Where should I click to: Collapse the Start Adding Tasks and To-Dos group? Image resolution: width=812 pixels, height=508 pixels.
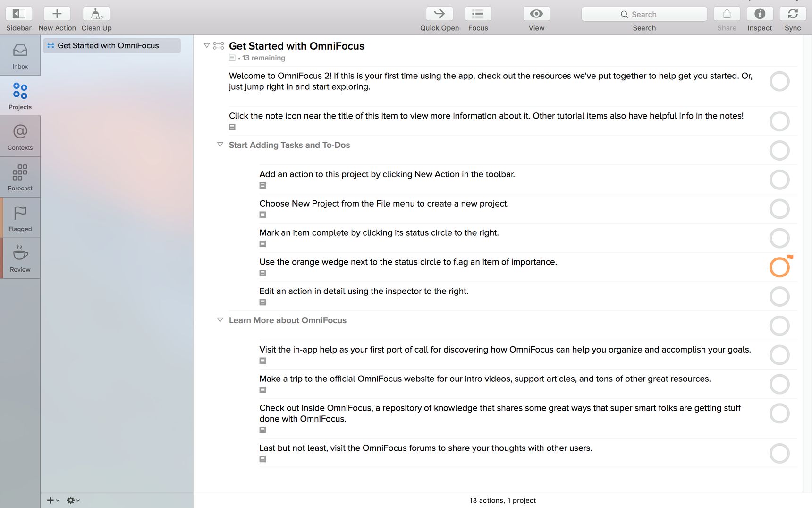(x=220, y=145)
